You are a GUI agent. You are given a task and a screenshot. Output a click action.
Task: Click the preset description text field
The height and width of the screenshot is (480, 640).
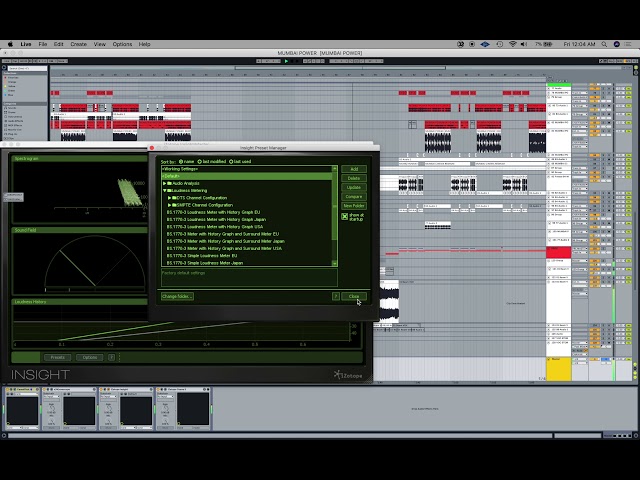click(249, 277)
